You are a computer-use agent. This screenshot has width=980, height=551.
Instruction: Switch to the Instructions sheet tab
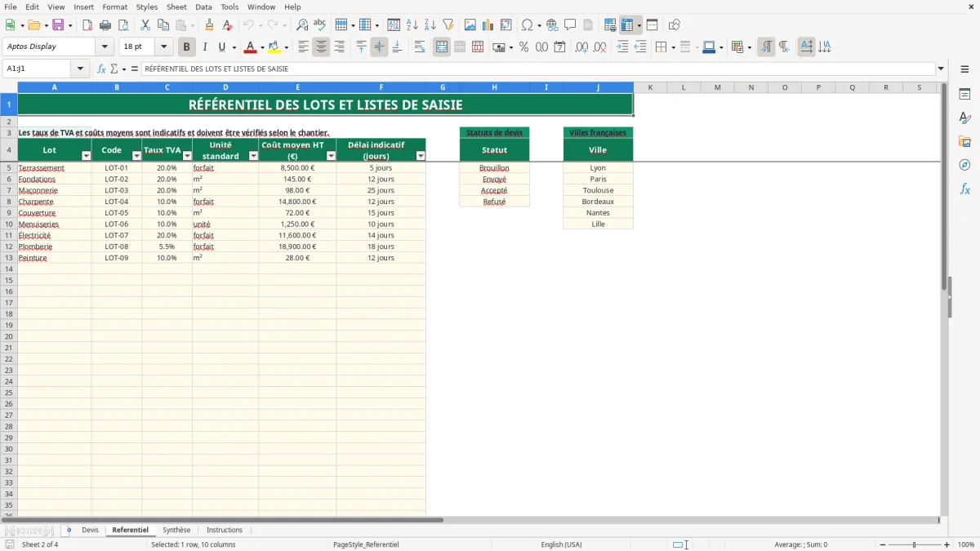(225, 531)
